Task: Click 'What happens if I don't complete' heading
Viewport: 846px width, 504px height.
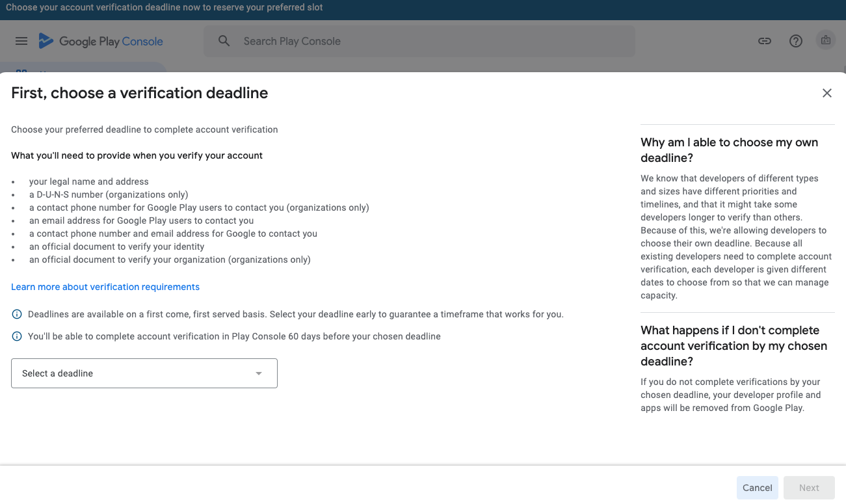Action: [734, 345]
